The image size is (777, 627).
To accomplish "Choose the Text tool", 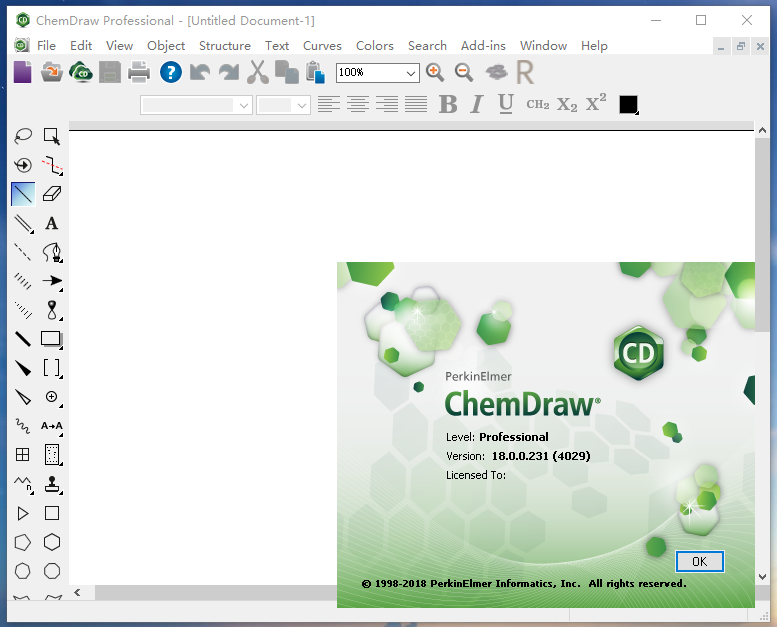I will [x=52, y=223].
